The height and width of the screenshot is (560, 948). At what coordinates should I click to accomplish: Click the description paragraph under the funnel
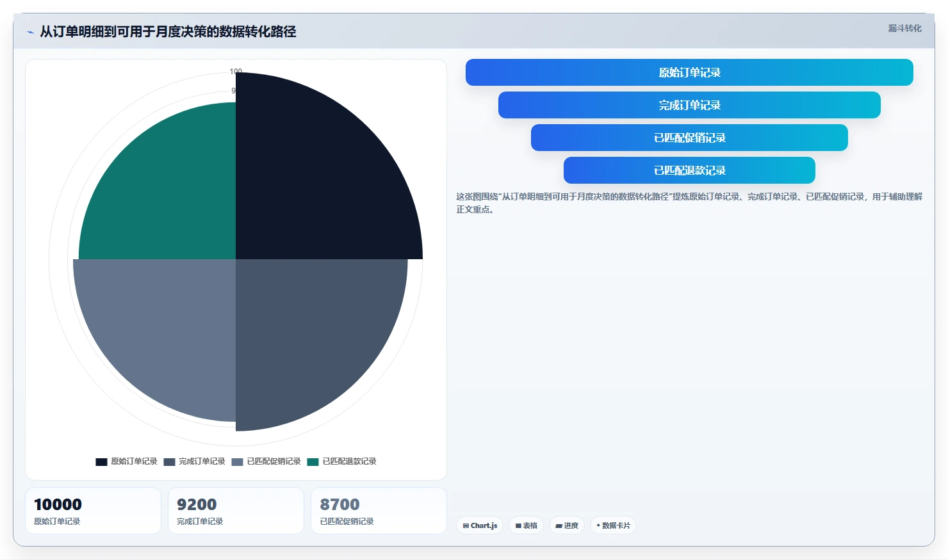(x=689, y=203)
